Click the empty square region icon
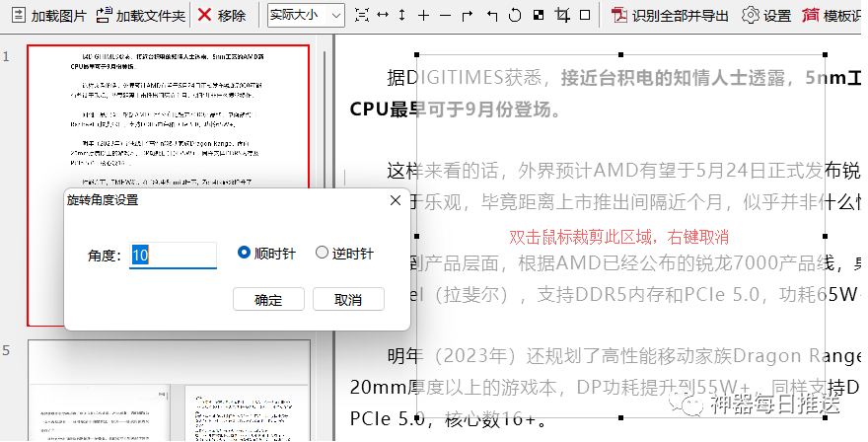 [x=585, y=15]
